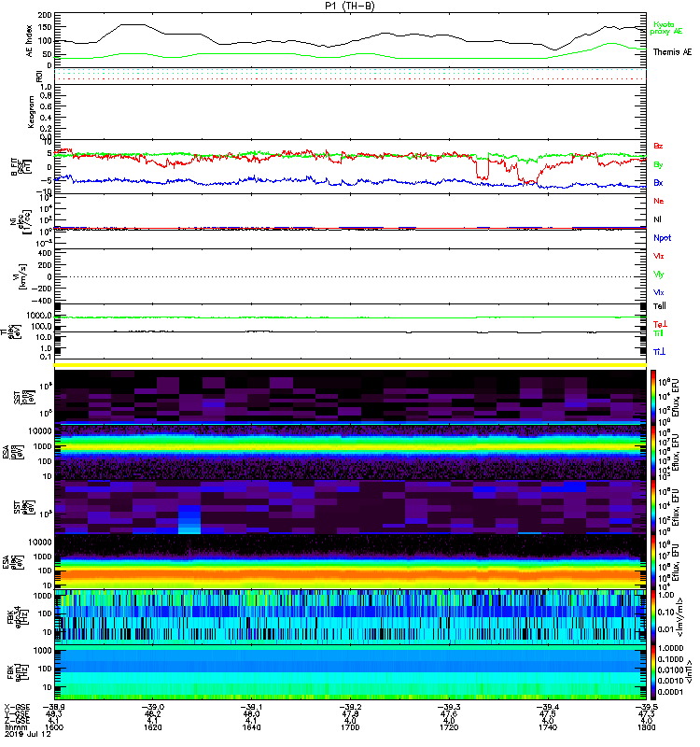Click the 1800 time tick label

[x=646, y=727]
